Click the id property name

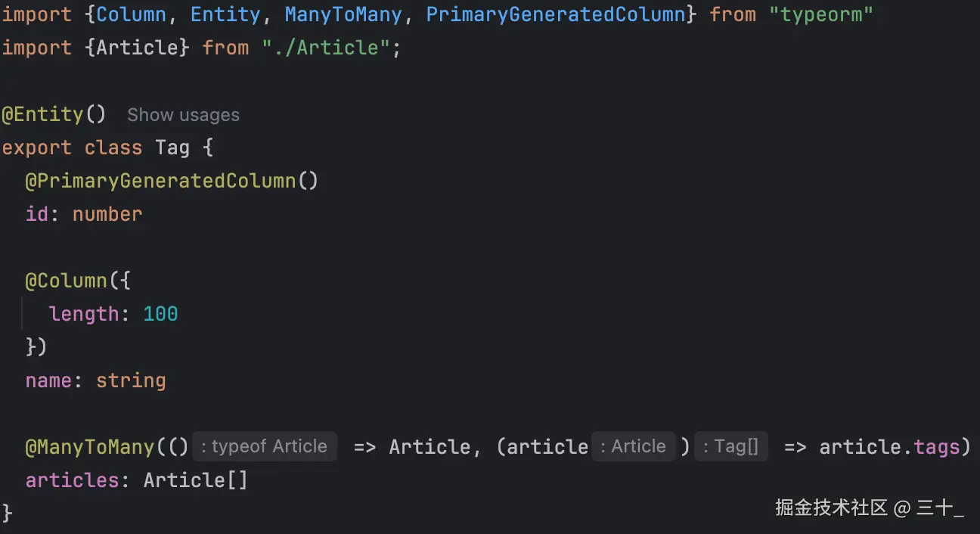click(37, 214)
